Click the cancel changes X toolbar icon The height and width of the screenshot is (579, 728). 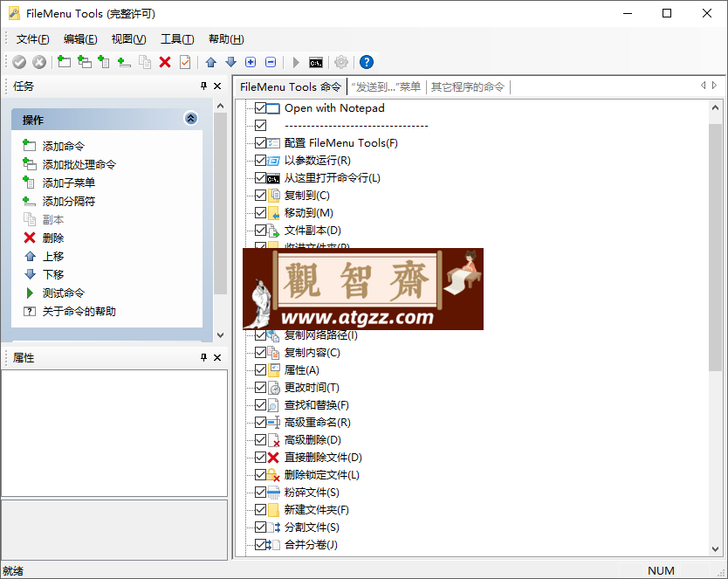(39, 62)
